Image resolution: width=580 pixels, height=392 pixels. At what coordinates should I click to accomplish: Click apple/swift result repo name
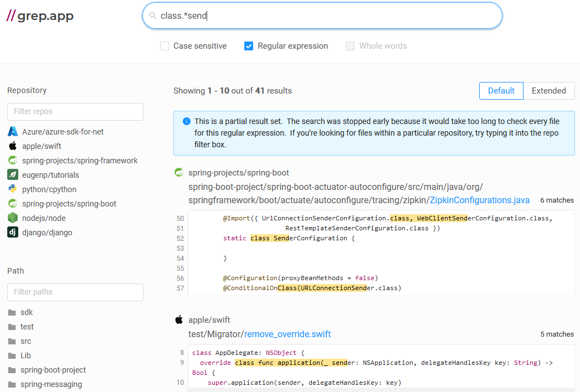click(209, 320)
